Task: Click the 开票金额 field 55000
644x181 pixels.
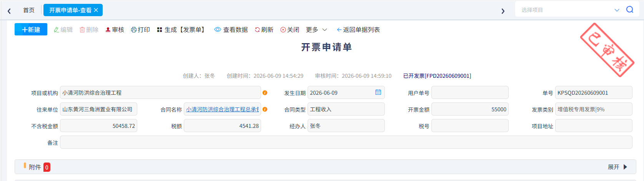Action: (x=470, y=109)
